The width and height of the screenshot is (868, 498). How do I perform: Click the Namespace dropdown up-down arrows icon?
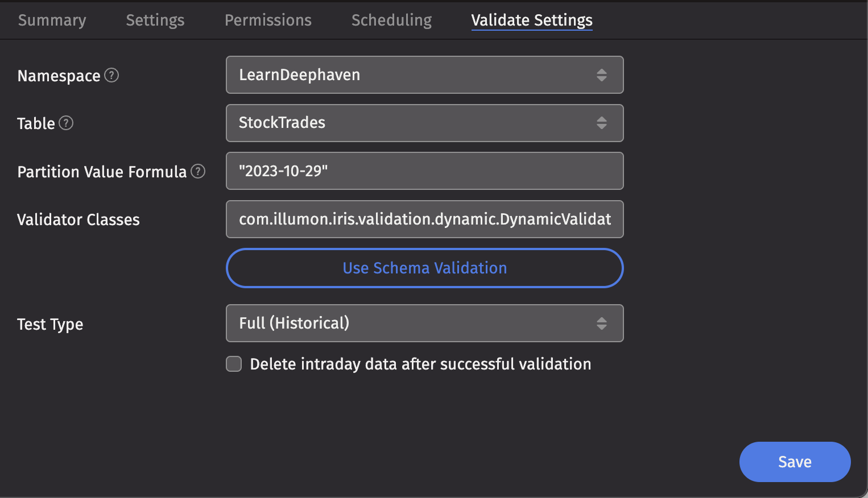[x=602, y=75]
